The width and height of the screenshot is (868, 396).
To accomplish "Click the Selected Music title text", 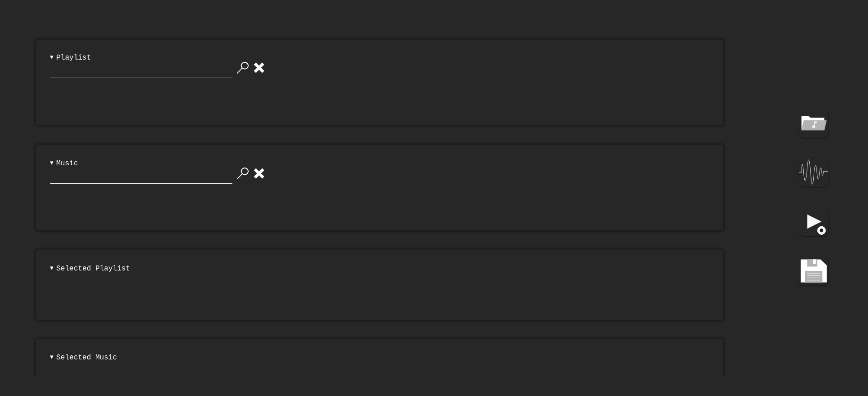I will tap(86, 357).
